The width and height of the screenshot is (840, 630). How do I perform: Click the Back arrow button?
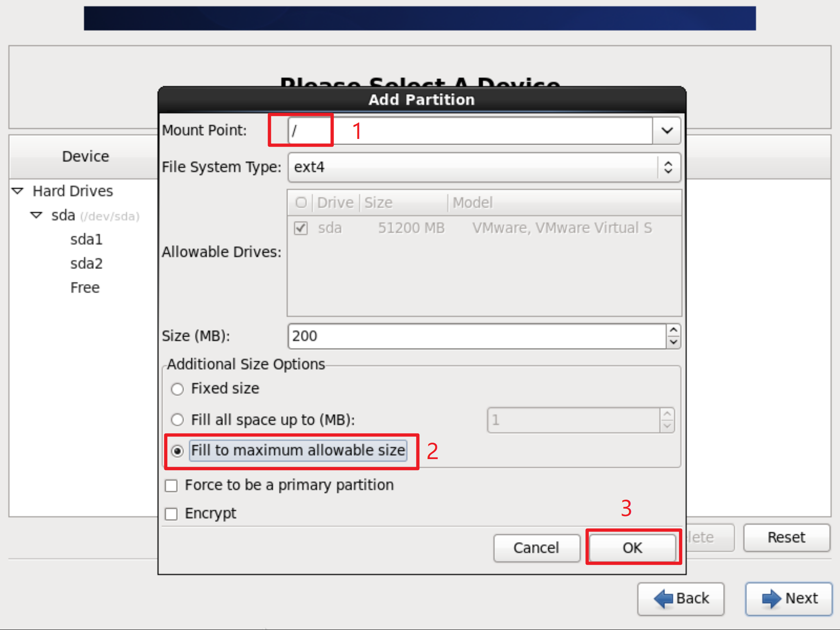pos(681,598)
